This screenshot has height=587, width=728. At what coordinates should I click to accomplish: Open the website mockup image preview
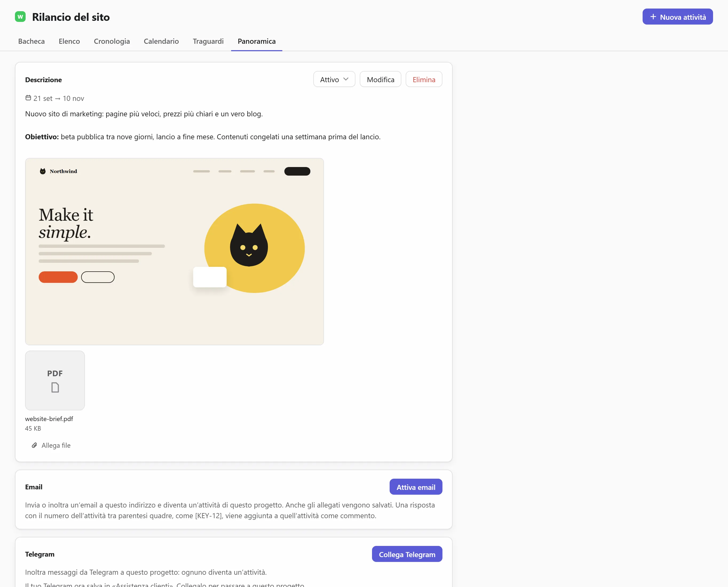pyautogui.click(x=175, y=252)
